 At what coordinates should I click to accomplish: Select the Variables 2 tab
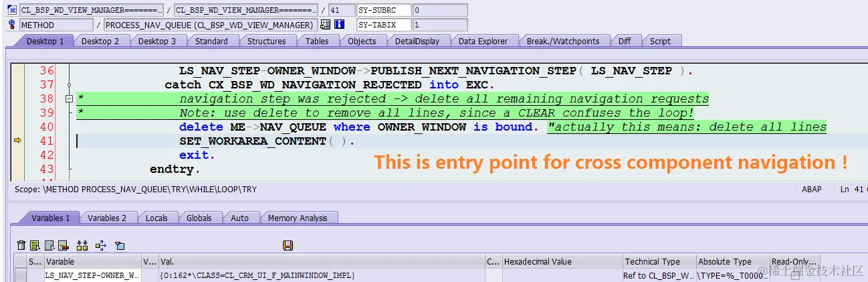click(107, 218)
